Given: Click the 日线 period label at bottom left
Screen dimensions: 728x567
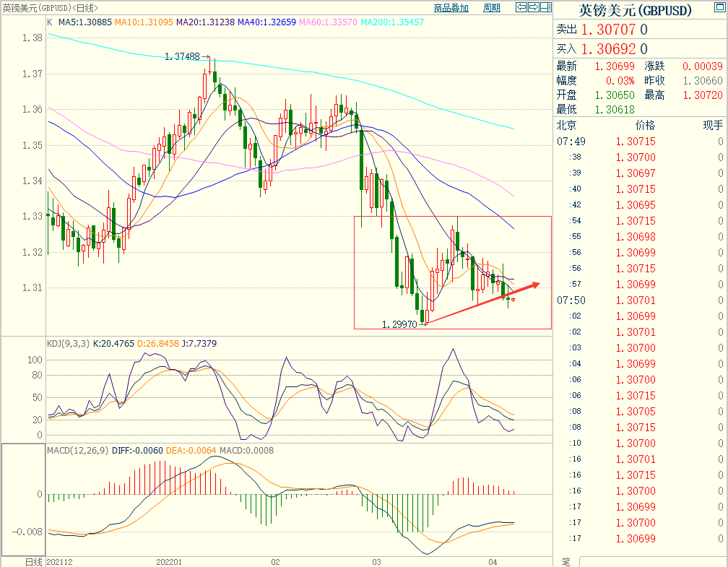Looking at the screenshot, I should tap(33, 561).
